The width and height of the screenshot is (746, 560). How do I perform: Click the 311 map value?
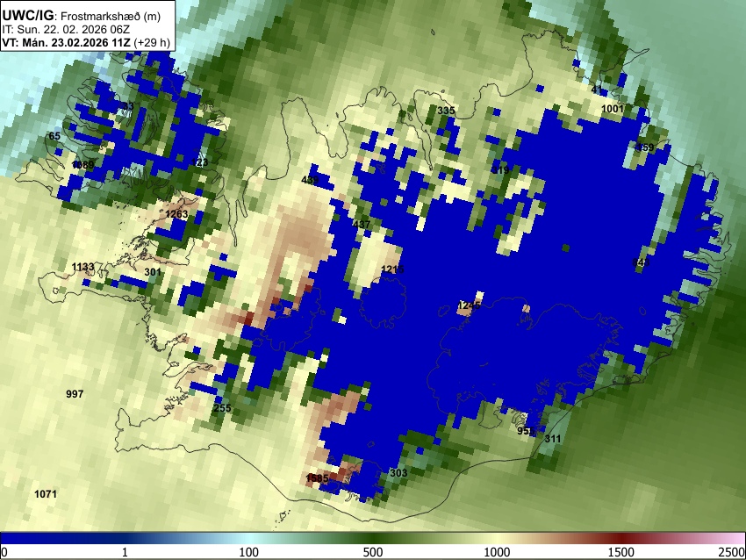pyautogui.click(x=552, y=439)
